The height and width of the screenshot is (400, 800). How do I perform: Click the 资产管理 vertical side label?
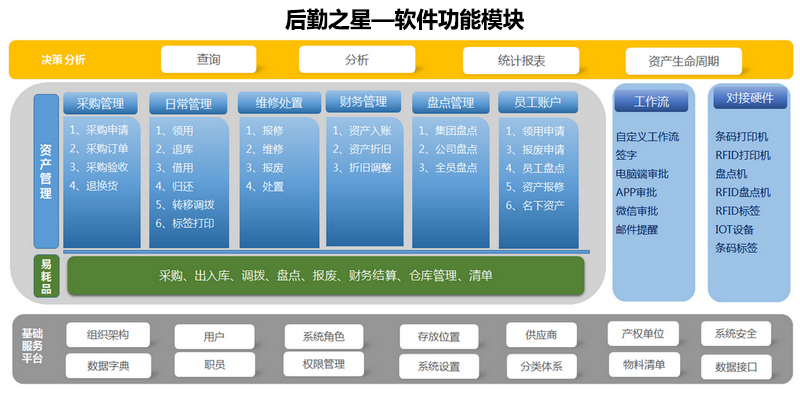(46, 172)
